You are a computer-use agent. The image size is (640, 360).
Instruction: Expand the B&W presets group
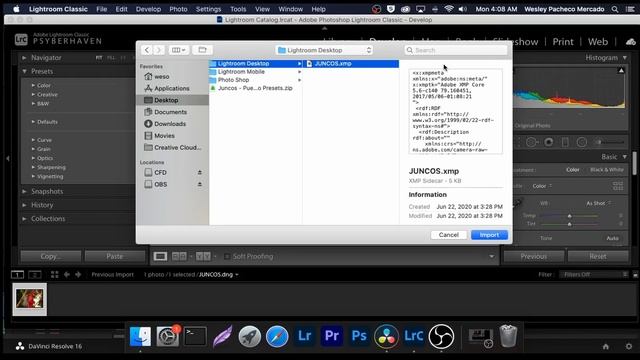(33, 103)
